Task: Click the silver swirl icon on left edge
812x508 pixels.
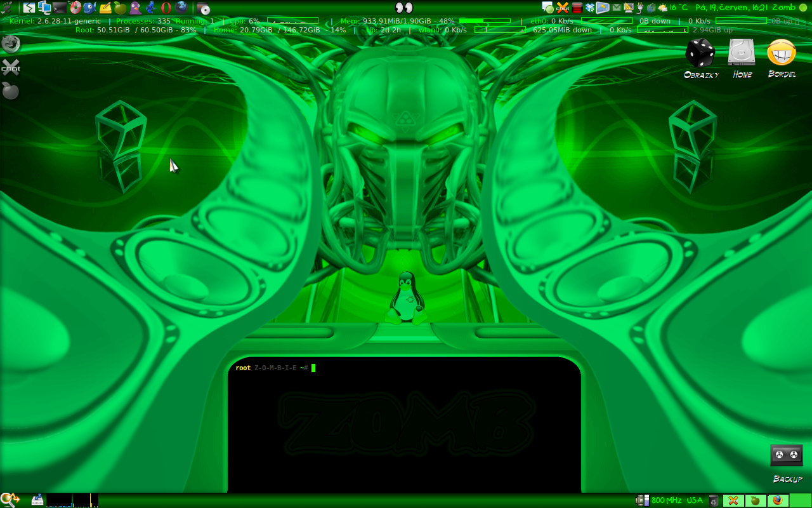Action: [x=10, y=44]
